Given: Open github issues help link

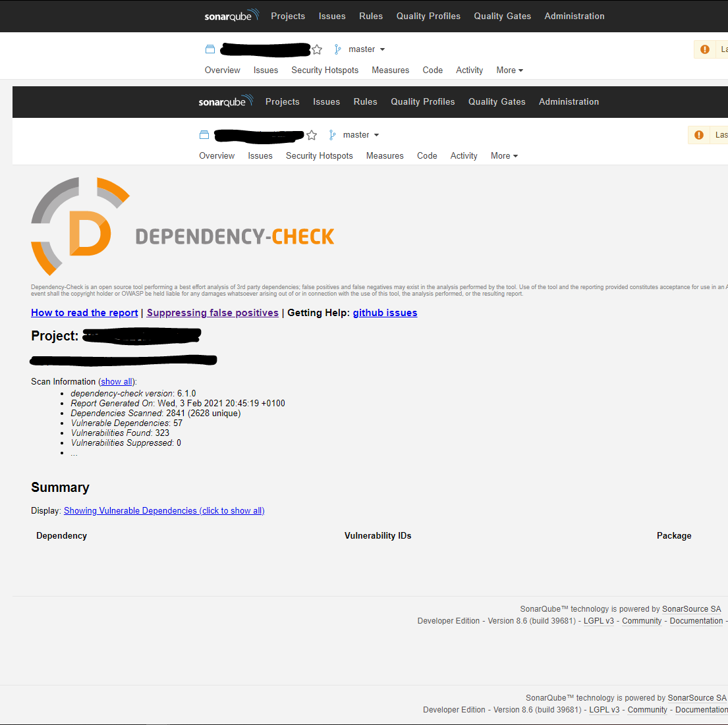Looking at the screenshot, I should tap(385, 313).
